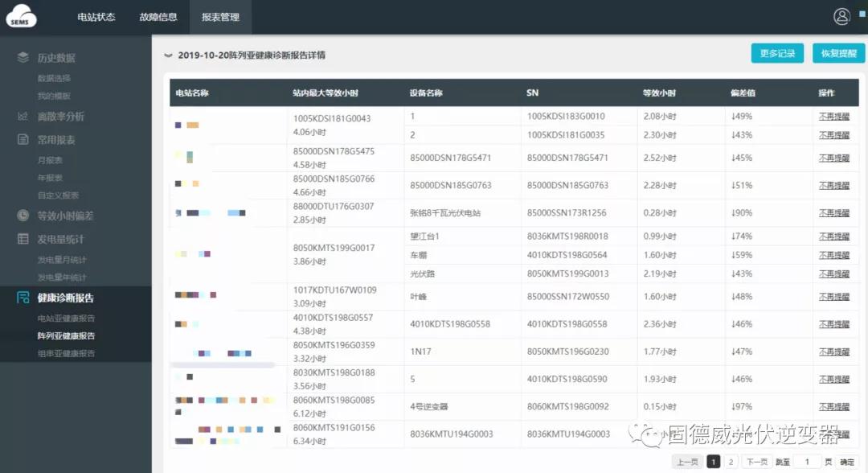Click the 健康诊断报告 report icon

tap(23, 298)
